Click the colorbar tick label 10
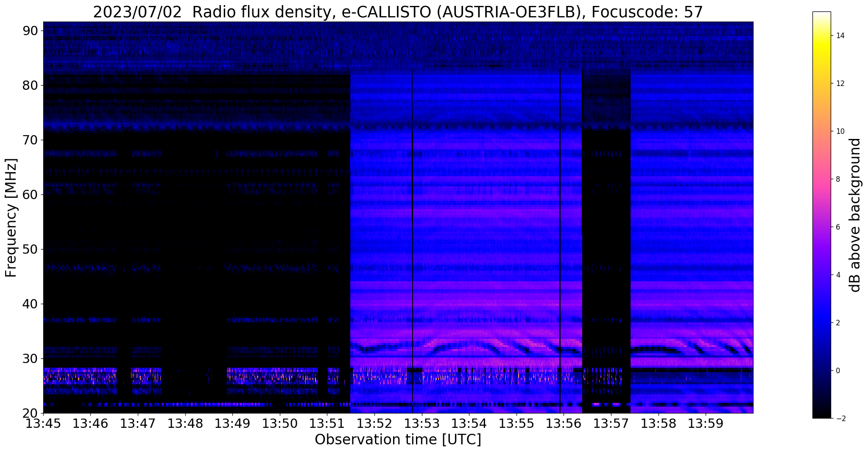Image resolution: width=868 pixels, height=452 pixels. pyautogui.click(x=840, y=131)
